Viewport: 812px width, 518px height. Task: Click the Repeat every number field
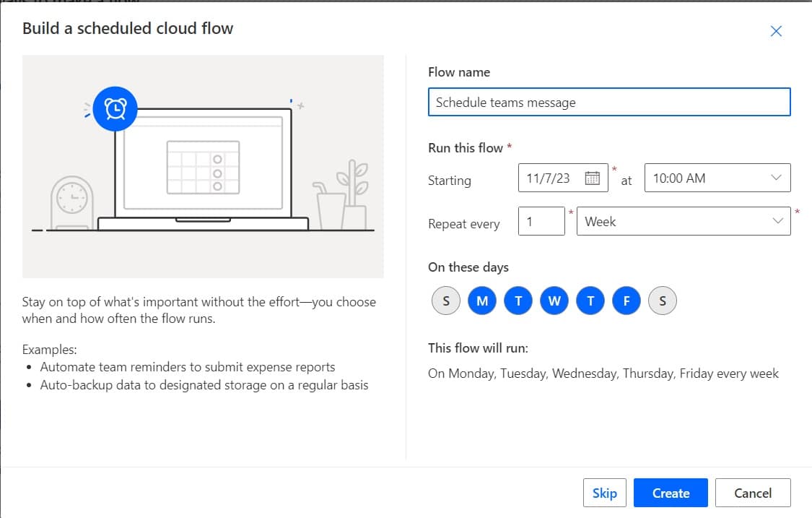click(x=541, y=221)
